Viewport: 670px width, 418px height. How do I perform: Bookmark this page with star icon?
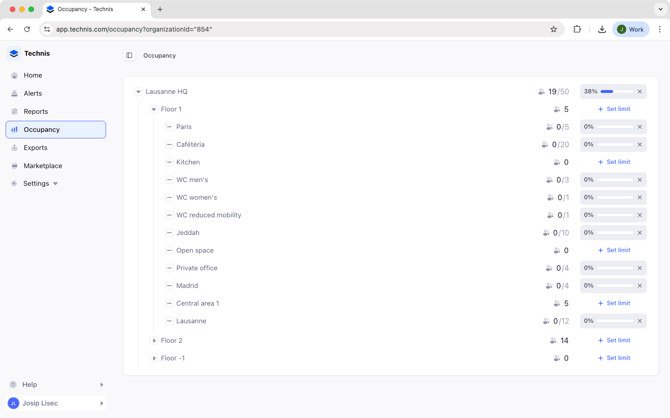tap(553, 29)
